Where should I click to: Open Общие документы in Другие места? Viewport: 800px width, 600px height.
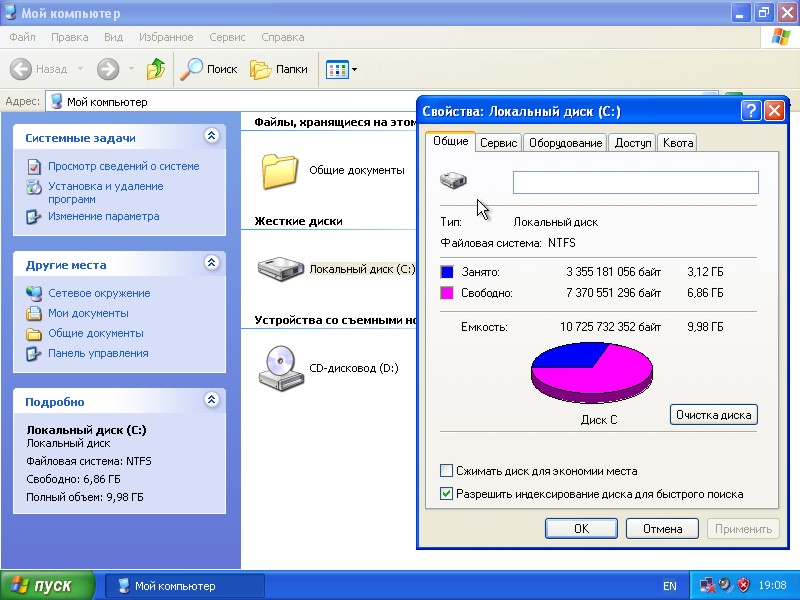96,333
